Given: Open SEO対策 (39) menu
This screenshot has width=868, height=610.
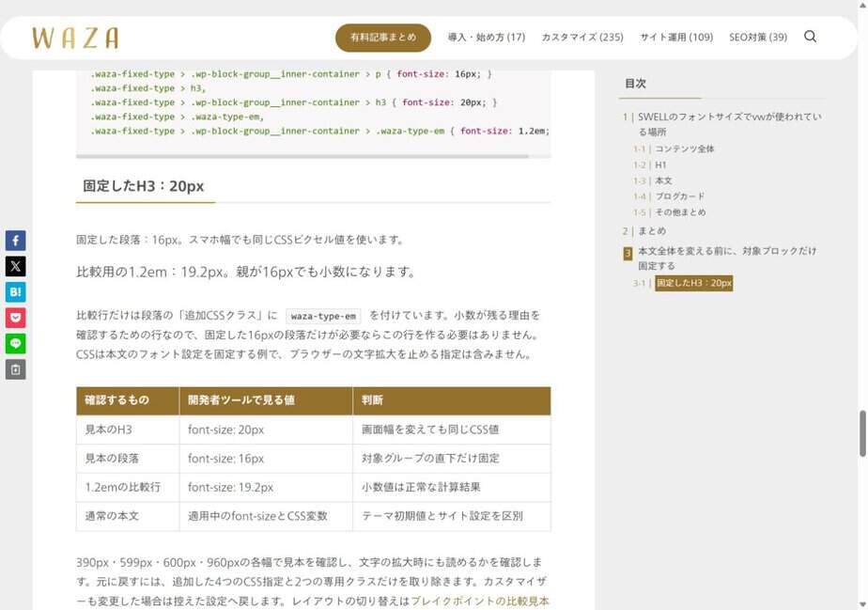Looking at the screenshot, I should 758,37.
